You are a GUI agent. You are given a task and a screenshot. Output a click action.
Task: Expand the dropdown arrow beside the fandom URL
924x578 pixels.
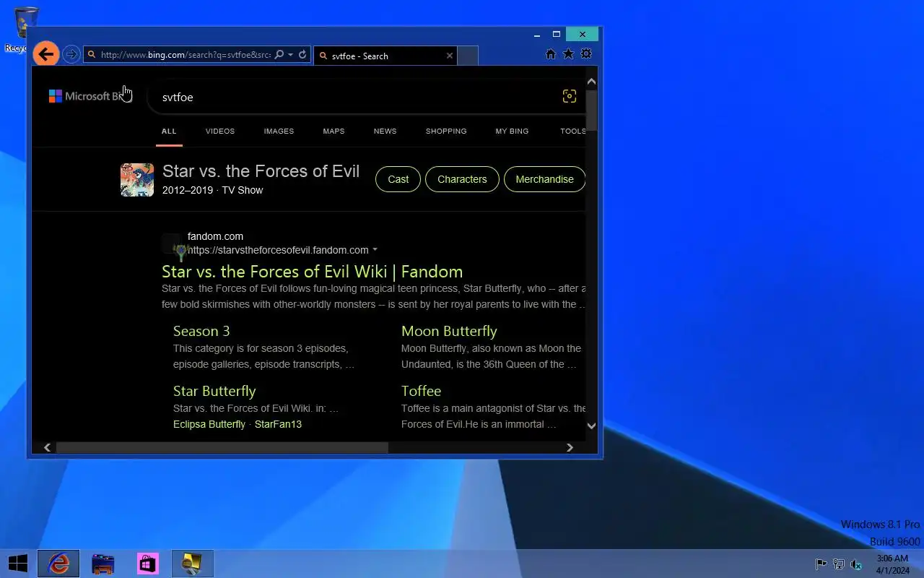coord(375,250)
